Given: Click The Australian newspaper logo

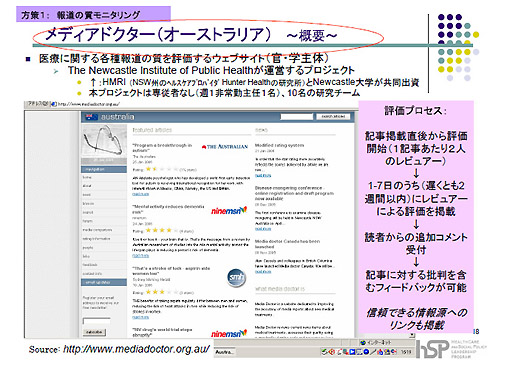Looking at the screenshot, I should coord(225,147).
